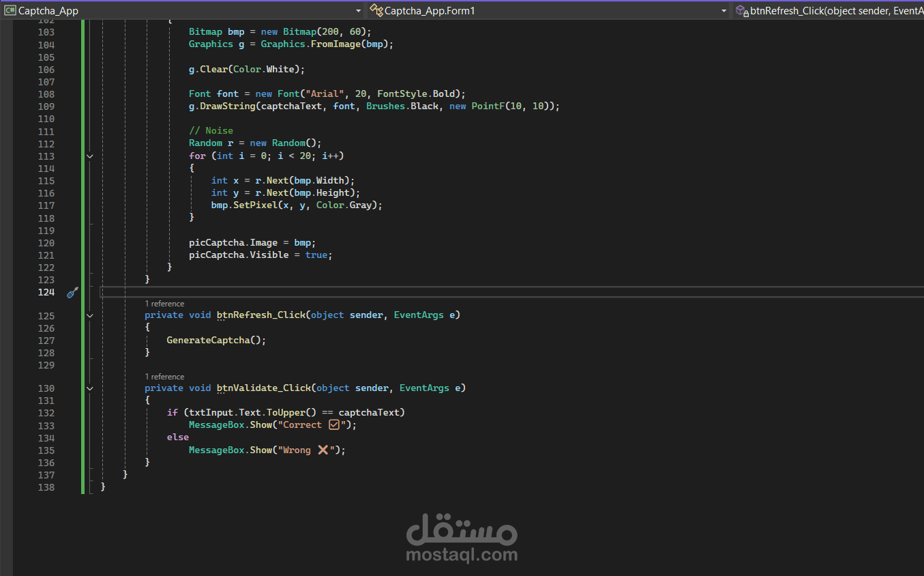
Task: Click the "Correct" message string on line 133
Action: (312, 424)
